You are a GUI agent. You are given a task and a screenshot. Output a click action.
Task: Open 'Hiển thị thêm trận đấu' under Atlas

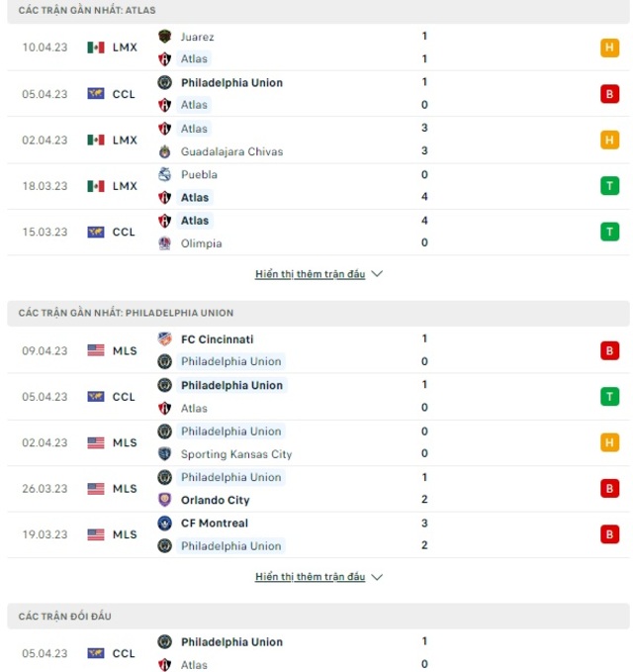click(x=311, y=274)
